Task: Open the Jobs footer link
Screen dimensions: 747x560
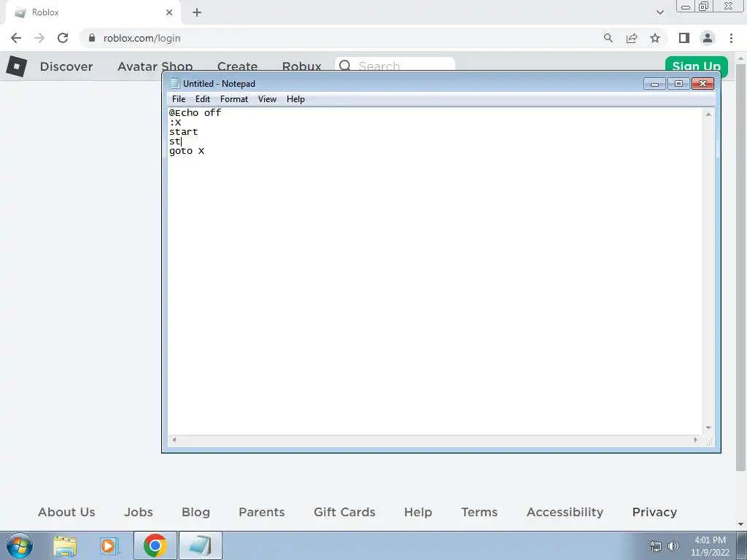Action: coord(139,512)
